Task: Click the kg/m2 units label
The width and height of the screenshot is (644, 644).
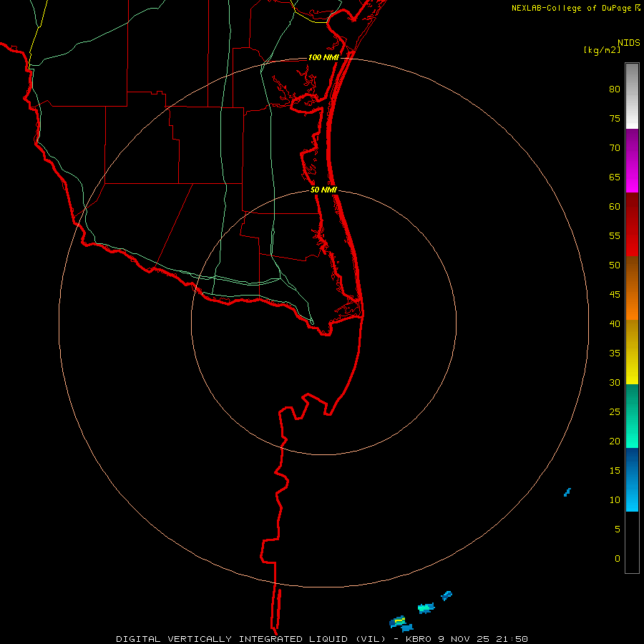Action: coord(602,50)
